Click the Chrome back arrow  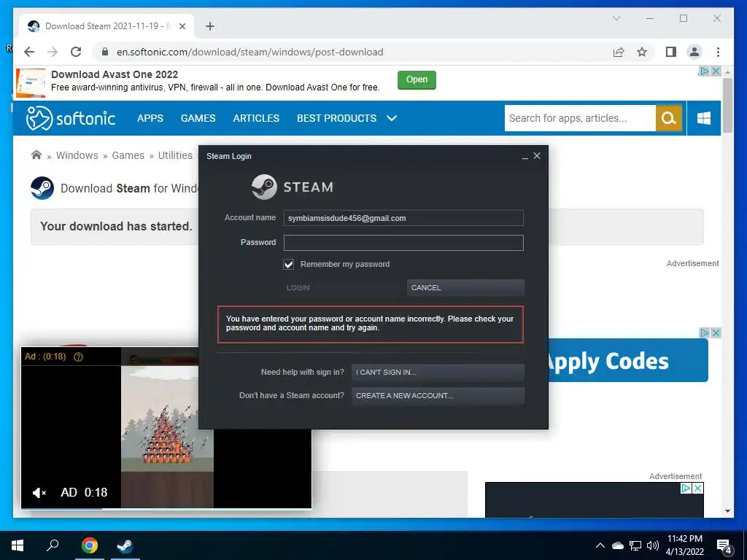coord(29,52)
